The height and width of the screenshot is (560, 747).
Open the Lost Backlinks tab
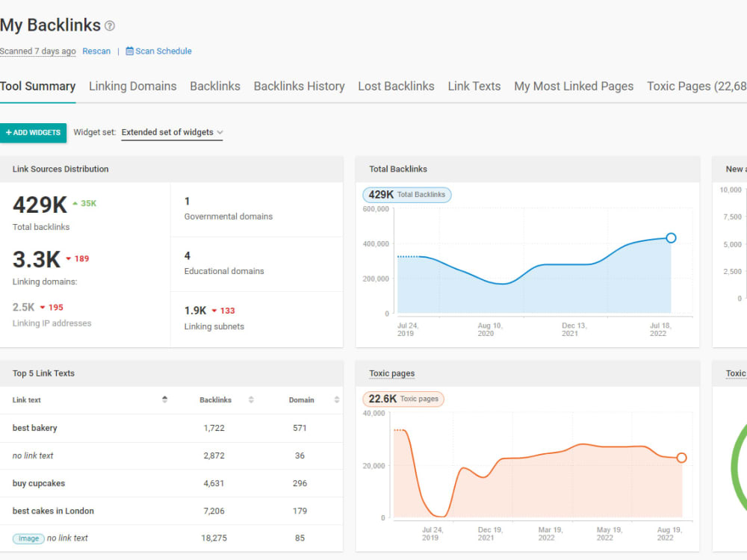pyautogui.click(x=397, y=86)
